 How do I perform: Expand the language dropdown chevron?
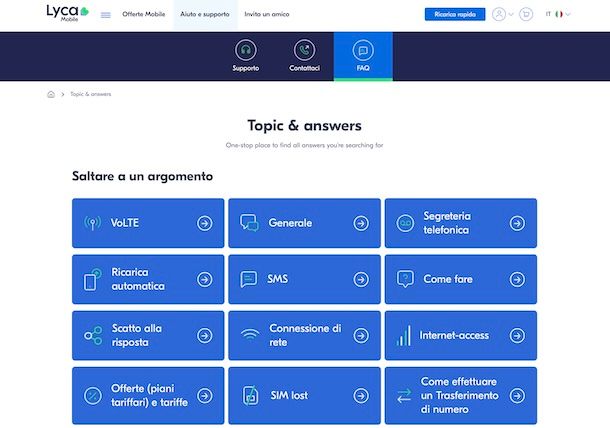pos(568,14)
